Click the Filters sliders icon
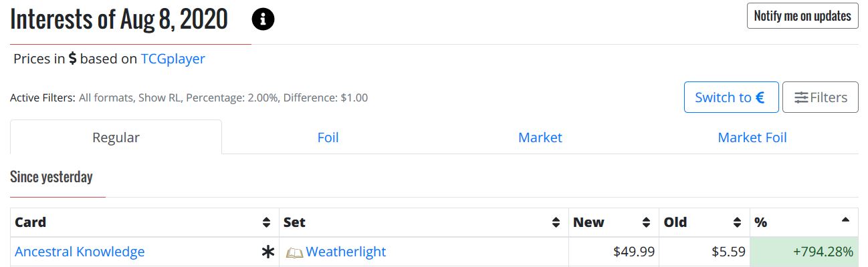This screenshot has height=267, width=868. click(801, 97)
